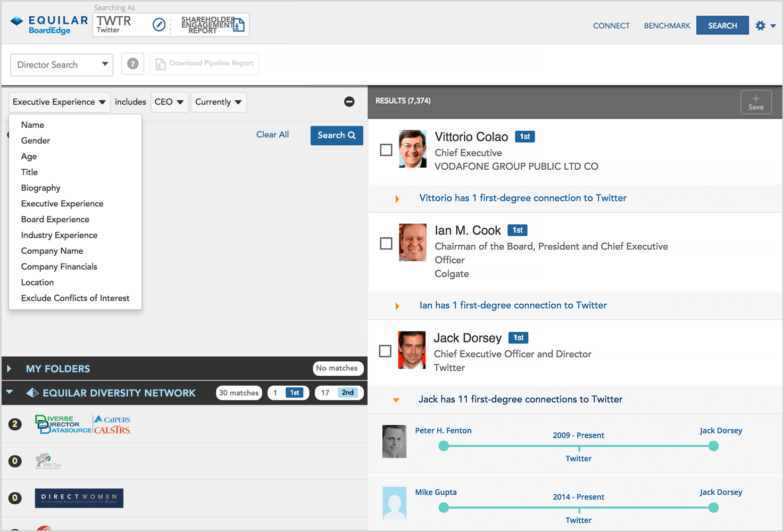Select Company Financials in the filter menu

pos(59,267)
